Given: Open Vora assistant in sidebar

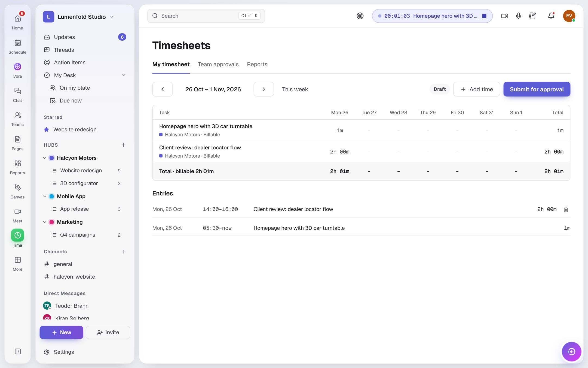Looking at the screenshot, I should [x=17, y=67].
